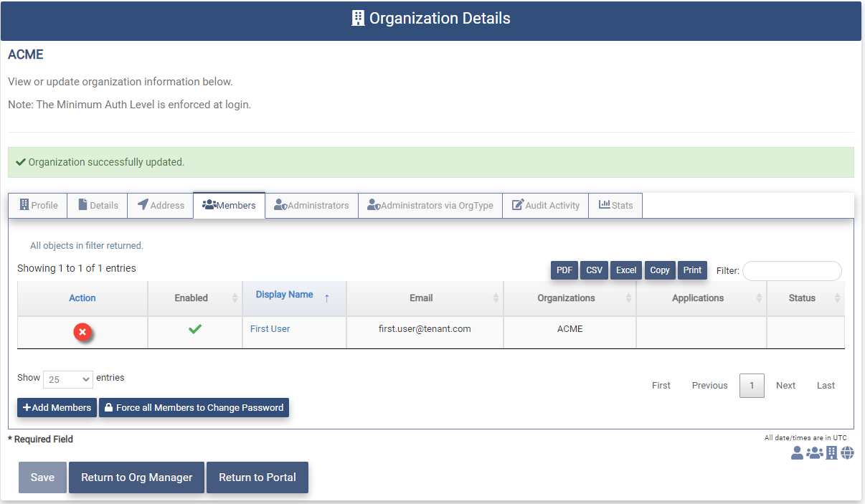This screenshot has width=865, height=504.
Task: Click Return to Portal button
Action: (257, 477)
